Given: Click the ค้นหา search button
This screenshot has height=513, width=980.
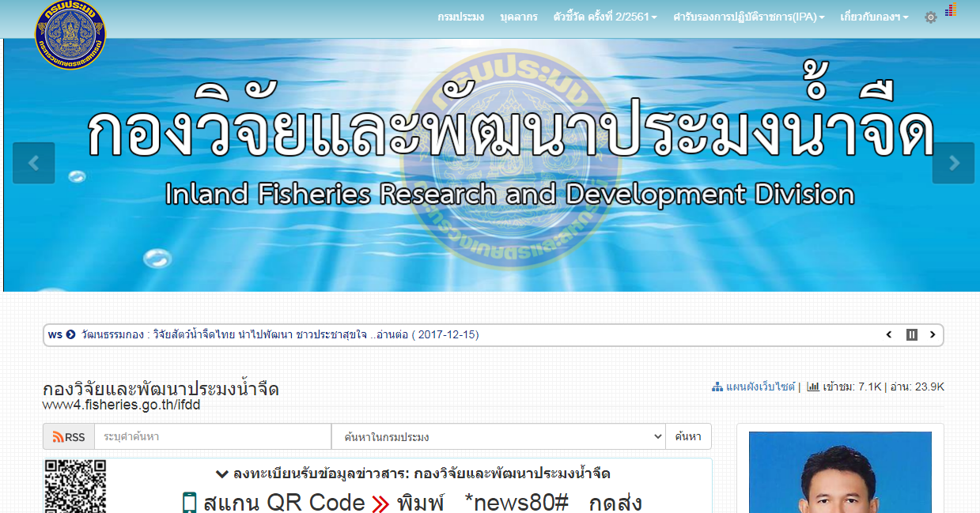Looking at the screenshot, I should [688, 437].
